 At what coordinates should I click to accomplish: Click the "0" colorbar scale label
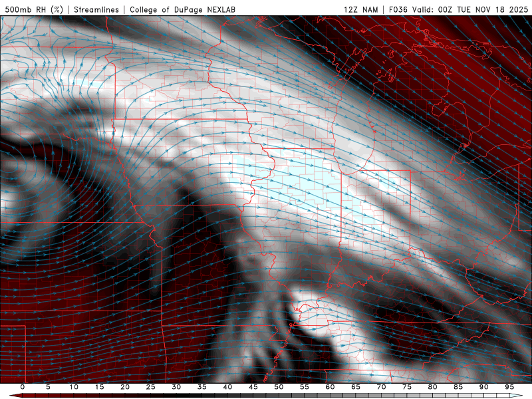pyautogui.click(x=23, y=387)
